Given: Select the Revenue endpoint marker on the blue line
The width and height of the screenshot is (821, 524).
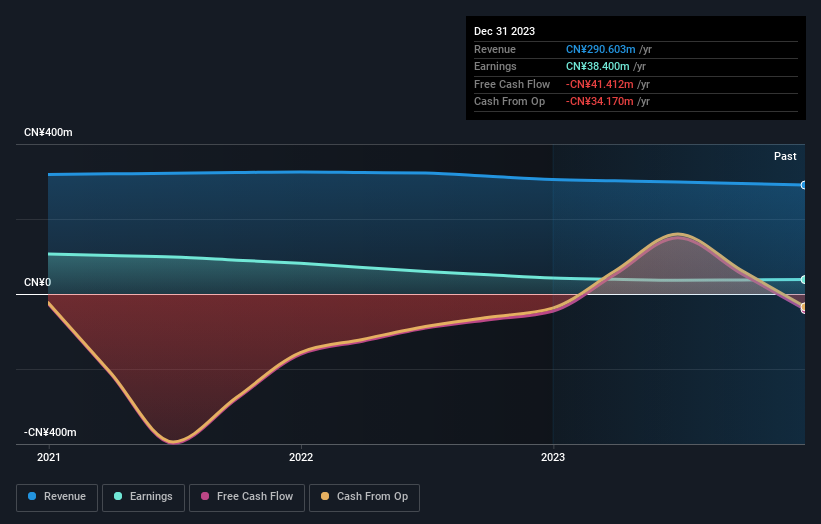Looking at the screenshot, I should pyautogui.click(x=803, y=185).
